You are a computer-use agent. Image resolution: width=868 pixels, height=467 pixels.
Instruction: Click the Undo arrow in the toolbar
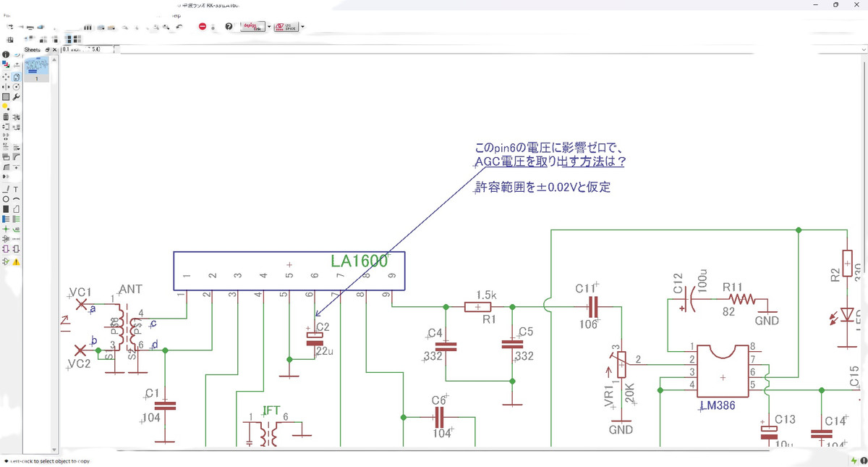(x=179, y=27)
